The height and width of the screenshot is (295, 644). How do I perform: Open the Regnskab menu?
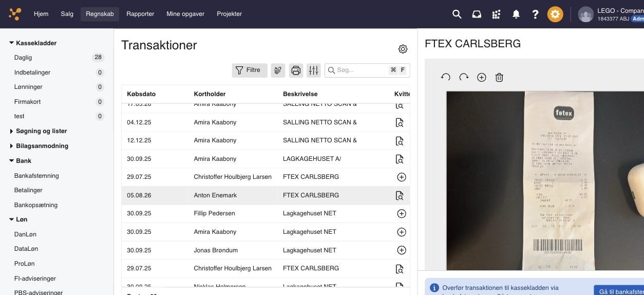coord(100,14)
